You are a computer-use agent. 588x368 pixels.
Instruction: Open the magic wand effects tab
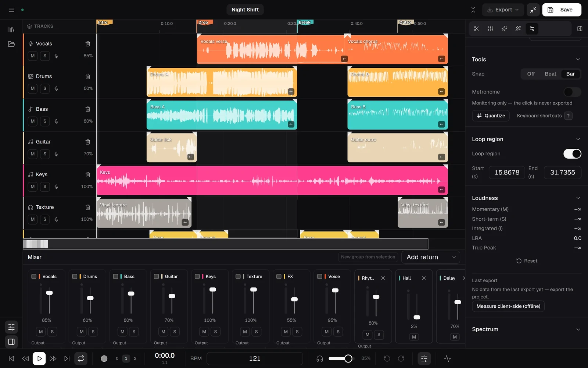pyautogui.click(x=518, y=29)
